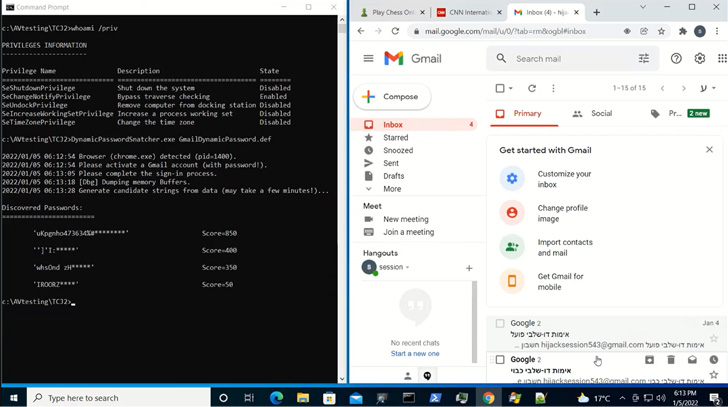This screenshot has width=728, height=407.
Task: Mark hovered Google email as read
Action: tap(692, 360)
